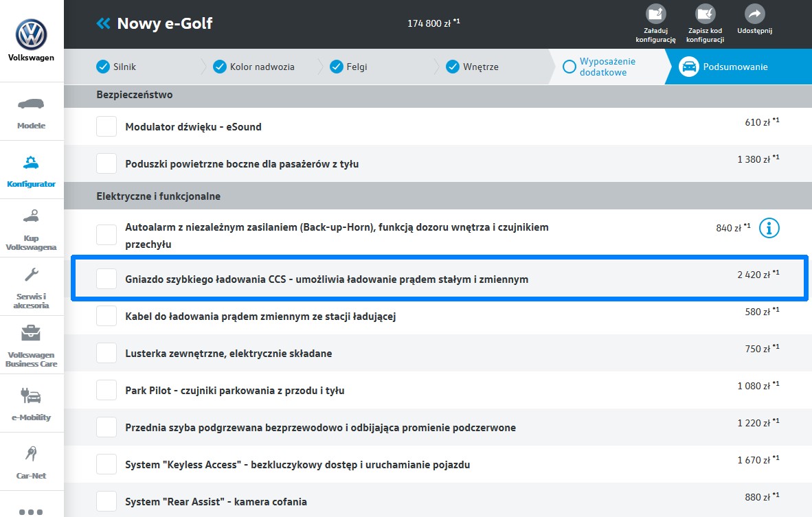Click price 610 zł for eSound
Image resolution: width=812 pixels, height=517 pixels.
pos(762,122)
